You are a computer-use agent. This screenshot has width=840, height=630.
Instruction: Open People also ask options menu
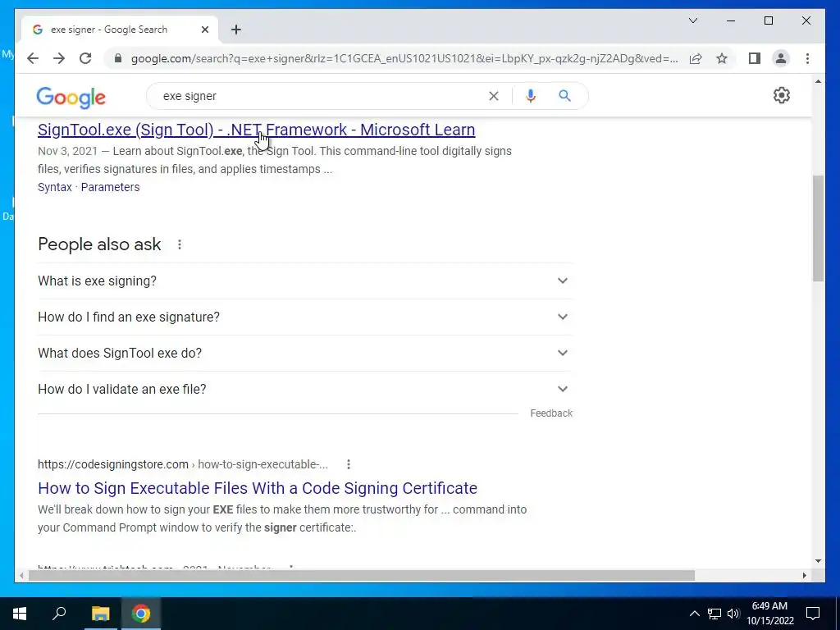pyautogui.click(x=180, y=244)
